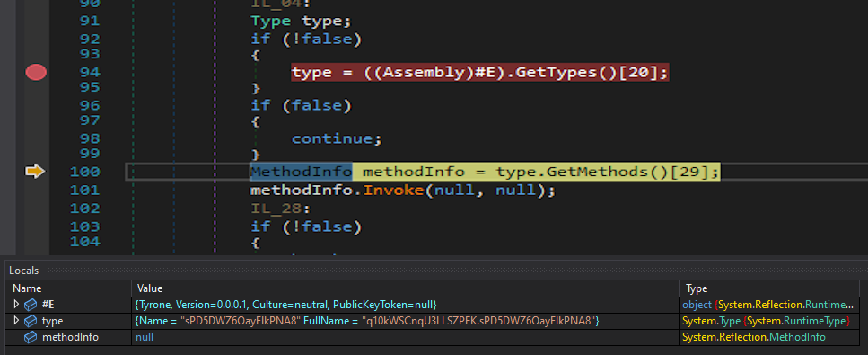
Task: Click the System.Reflection.MethodInfo type cell
Action: point(753,337)
